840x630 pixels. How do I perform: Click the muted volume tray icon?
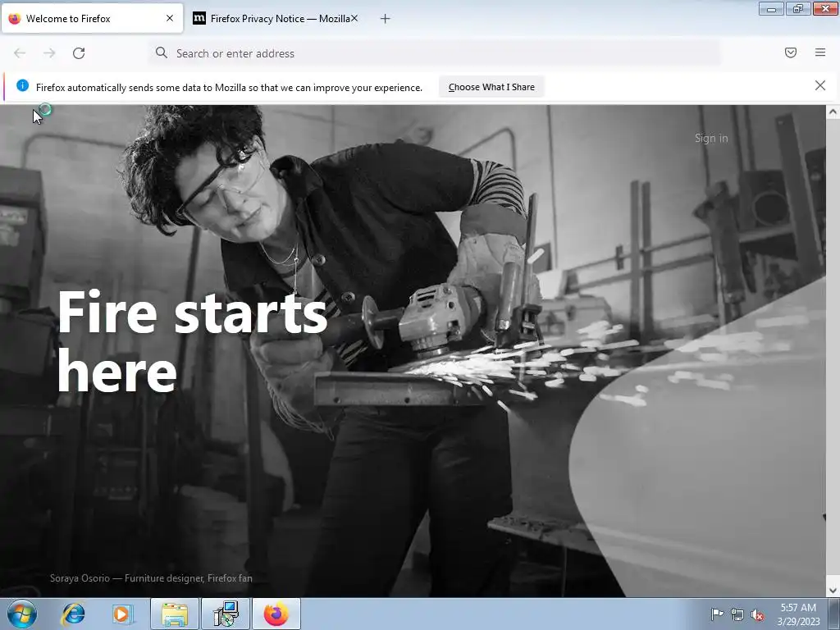(757, 614)
